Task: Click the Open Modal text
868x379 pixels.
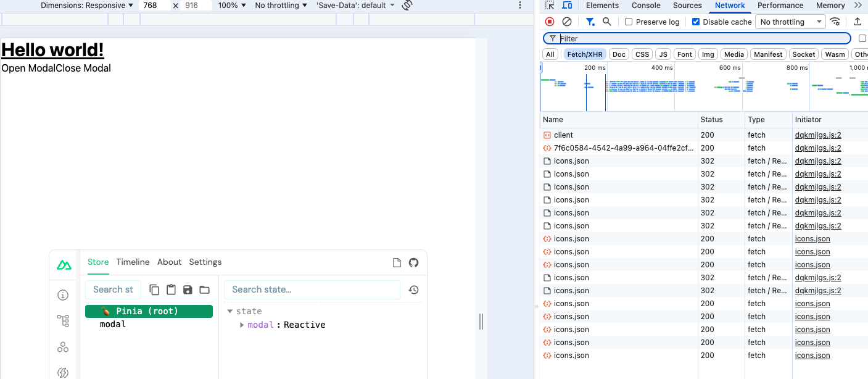Action: point(28,68)
